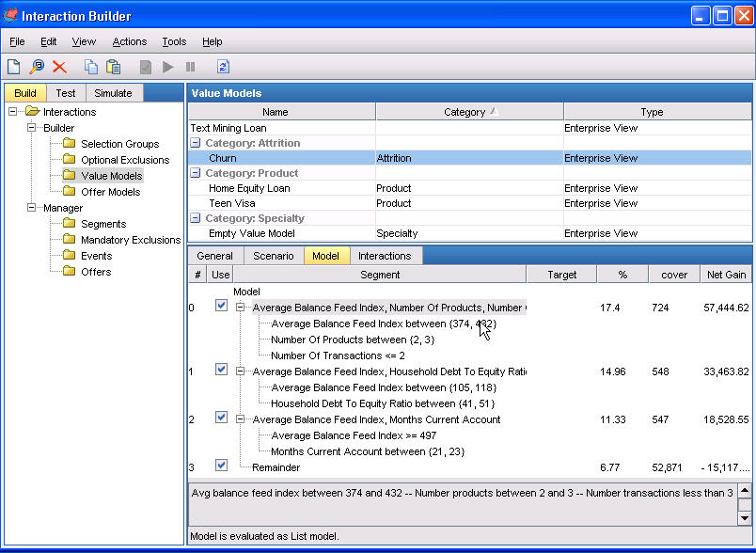
Task: Click the Interaction Builder title bar app icon
Action: pos(10,16)
